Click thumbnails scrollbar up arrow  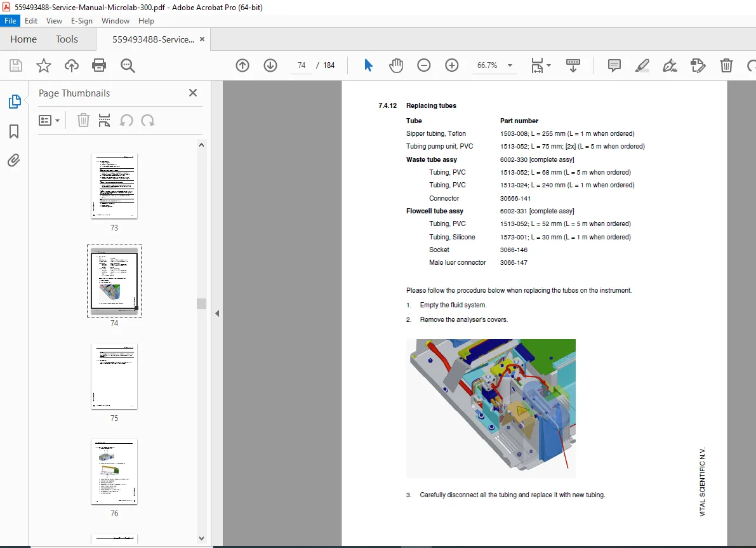click(201, 145)
